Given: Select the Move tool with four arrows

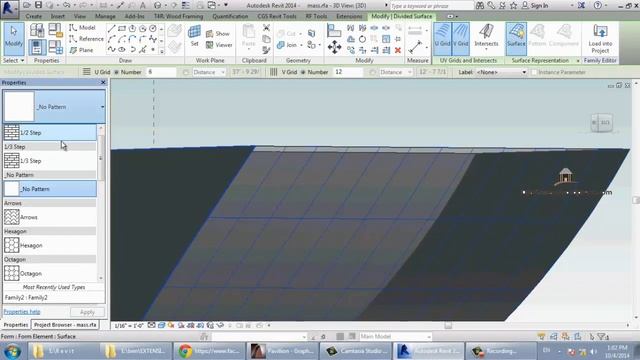Looking at the screenshot, I should coord(334,47).
